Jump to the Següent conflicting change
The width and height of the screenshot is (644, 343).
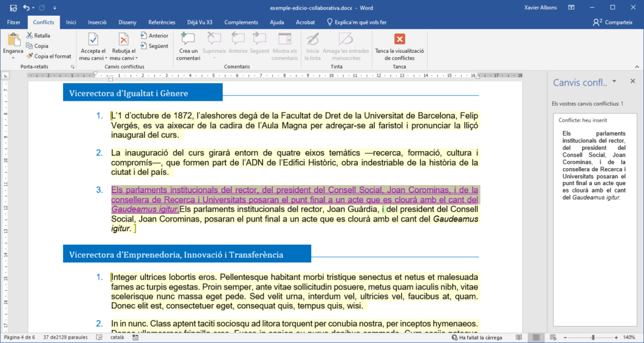154,46
